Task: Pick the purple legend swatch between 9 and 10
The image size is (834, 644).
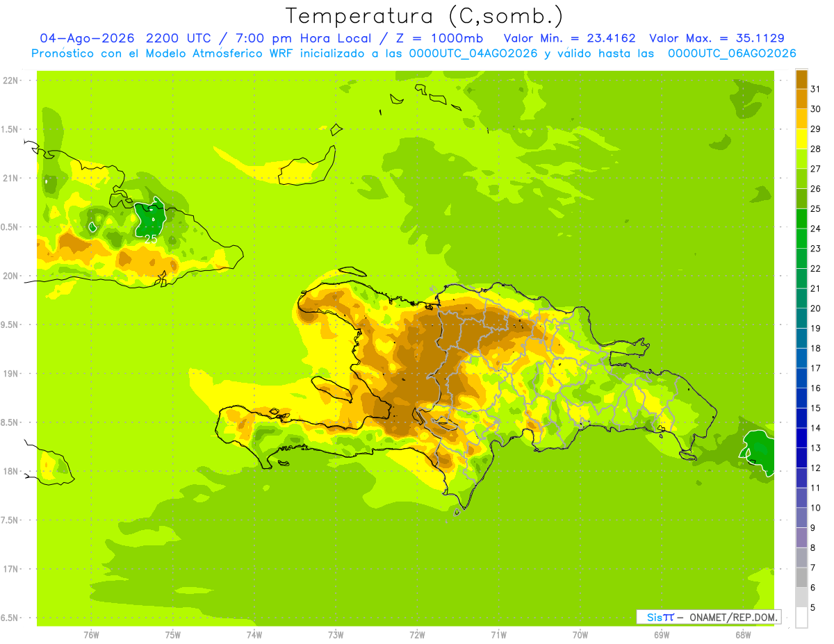Action: point(801,518)
